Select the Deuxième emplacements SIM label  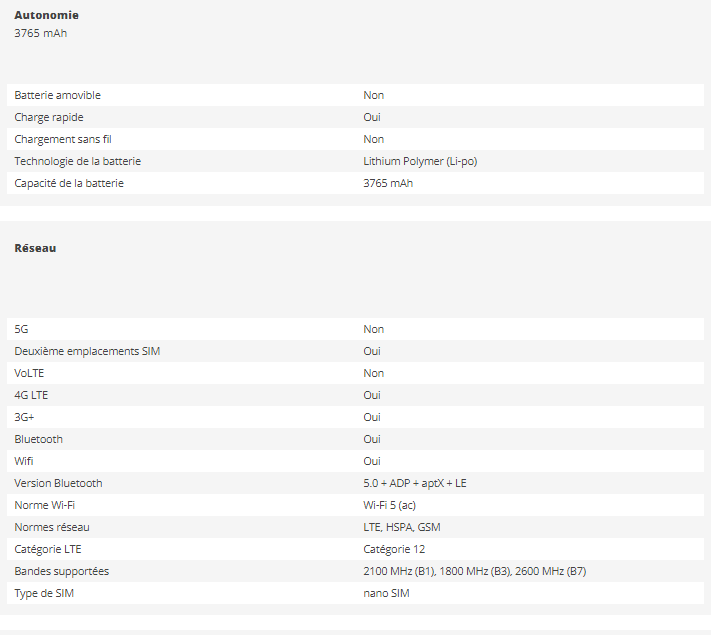point(87,351)
